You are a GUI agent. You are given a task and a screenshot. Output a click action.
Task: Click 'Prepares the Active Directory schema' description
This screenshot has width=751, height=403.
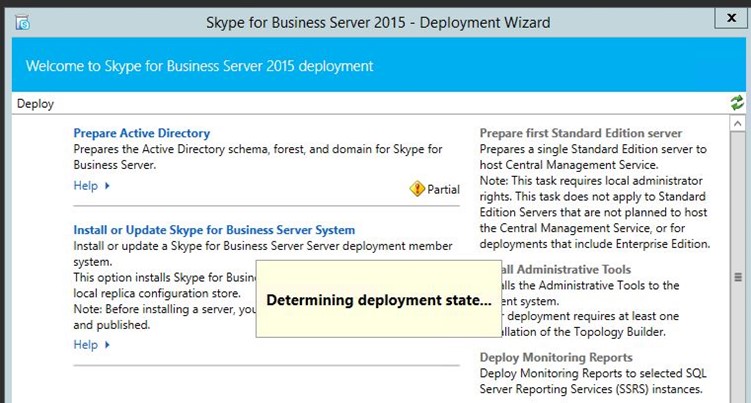coord(258,157)
